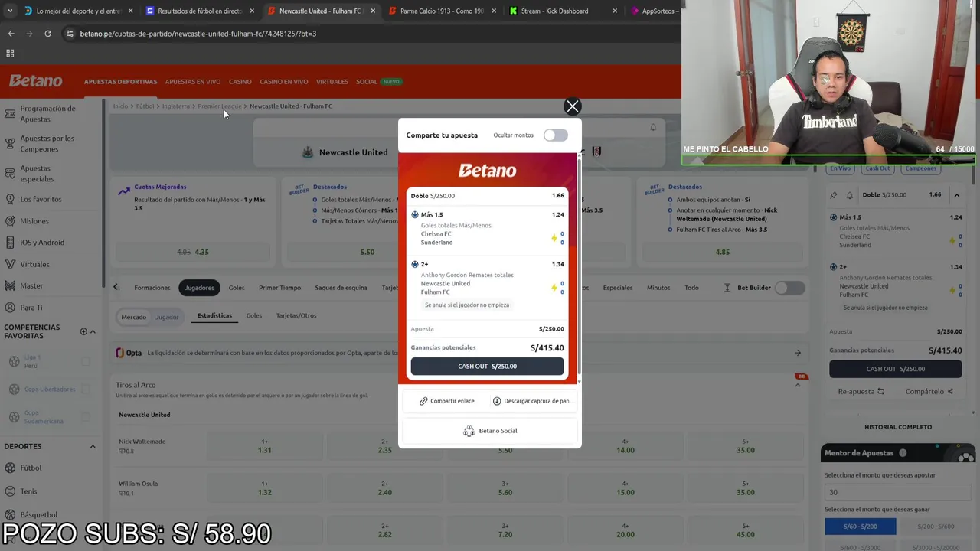Select Tenis in Deportes list
980x551 pixels.
[x=28, y=491]
